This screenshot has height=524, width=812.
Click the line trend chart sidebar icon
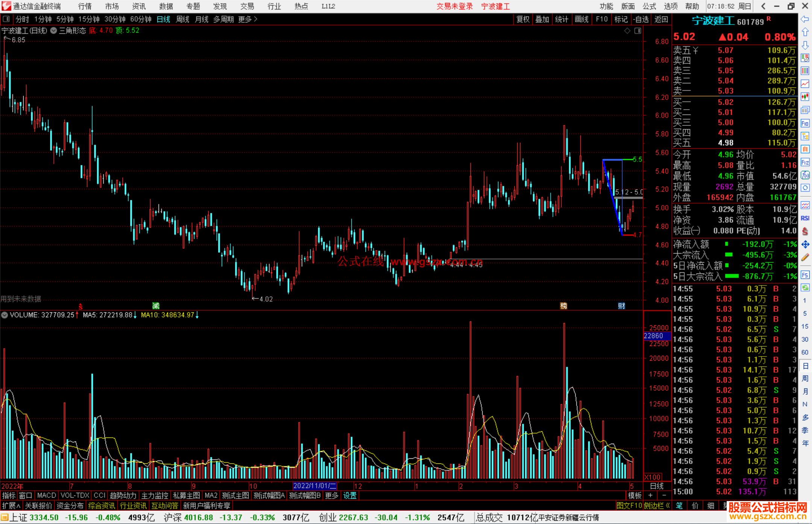point(805,84)
